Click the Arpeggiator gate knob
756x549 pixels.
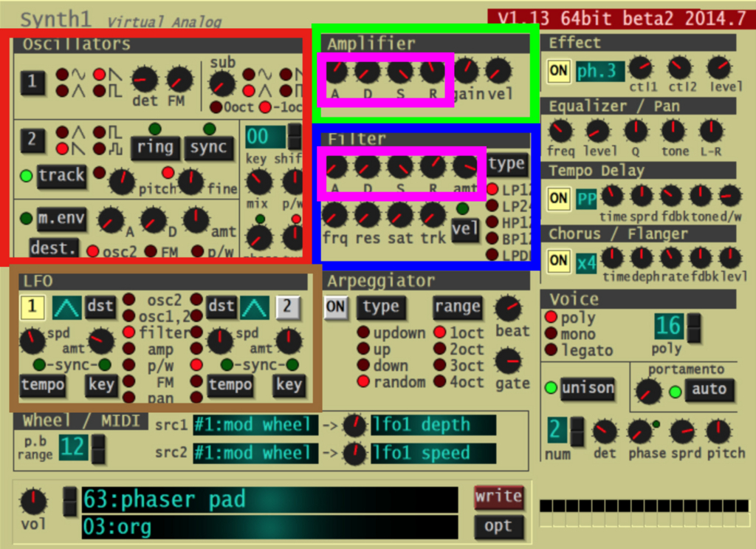pyautogui.click(x=509, y=361)
